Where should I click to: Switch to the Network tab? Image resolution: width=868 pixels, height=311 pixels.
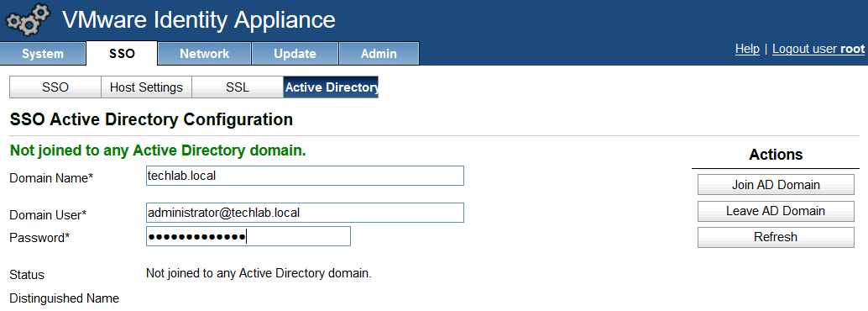[204, 54]
